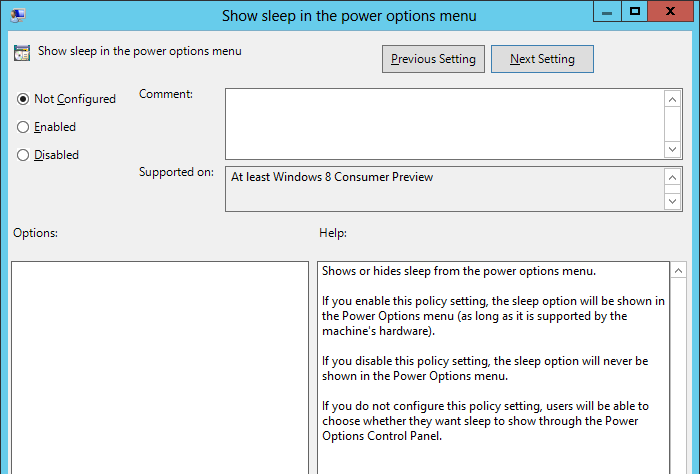This screenshot has width=700, height=474.
Task: Minimize the policy setting window
Action: click(606, 12)
